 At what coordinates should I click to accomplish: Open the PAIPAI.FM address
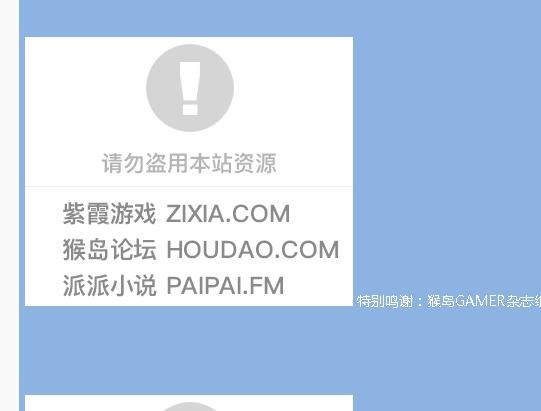tap(225, 285)
